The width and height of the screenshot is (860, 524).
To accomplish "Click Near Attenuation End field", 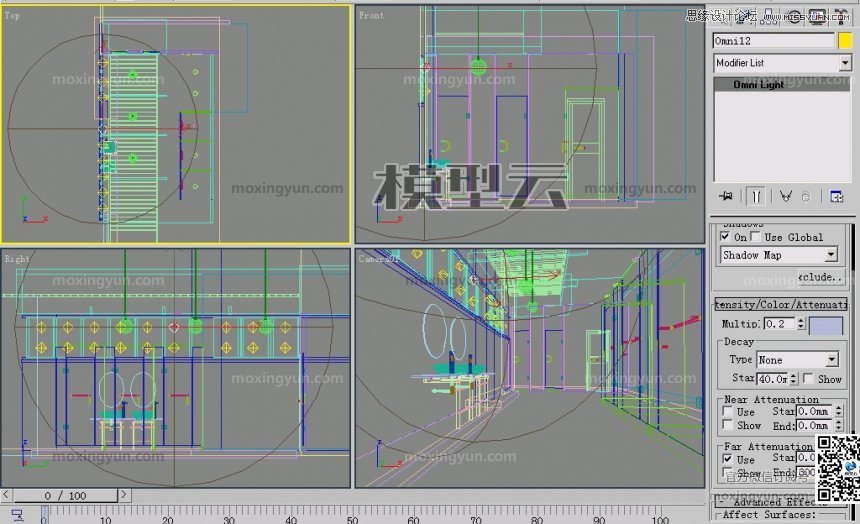I will (x=815, y=425).
